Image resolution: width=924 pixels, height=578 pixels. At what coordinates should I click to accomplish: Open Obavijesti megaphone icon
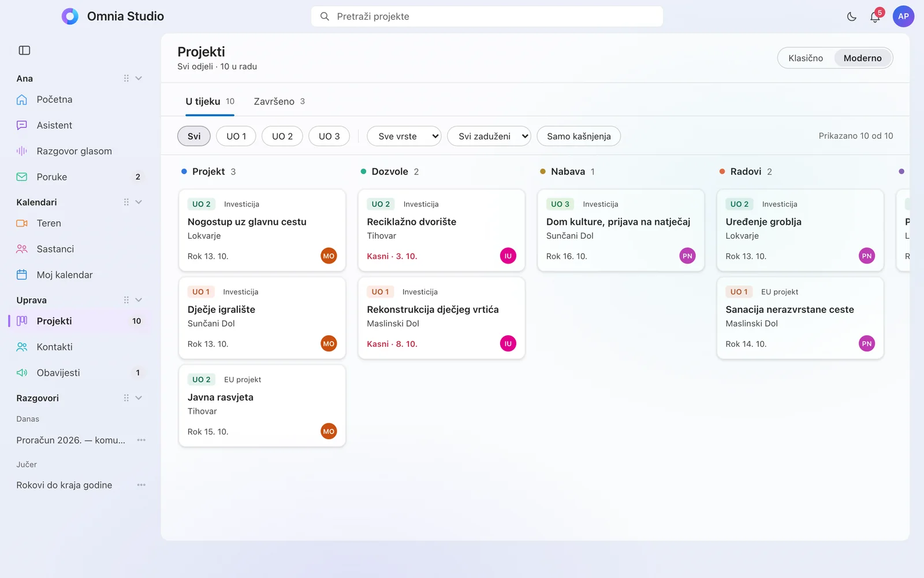22,373
